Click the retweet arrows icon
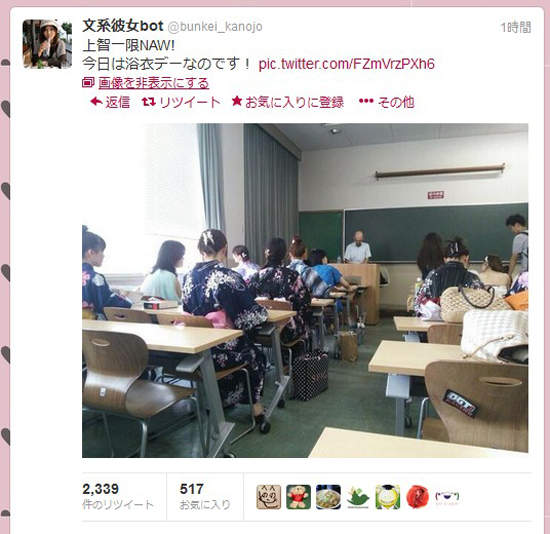 pyautogui.click(x=148, y=102)
